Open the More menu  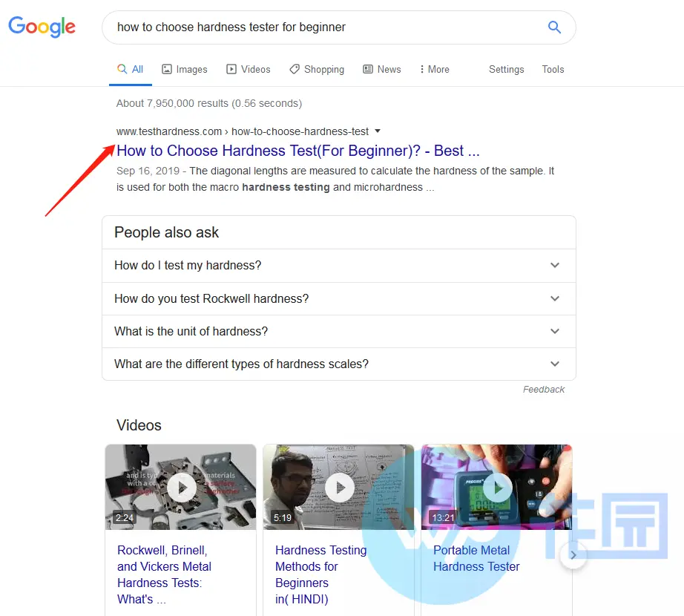(x=435, y=69)
